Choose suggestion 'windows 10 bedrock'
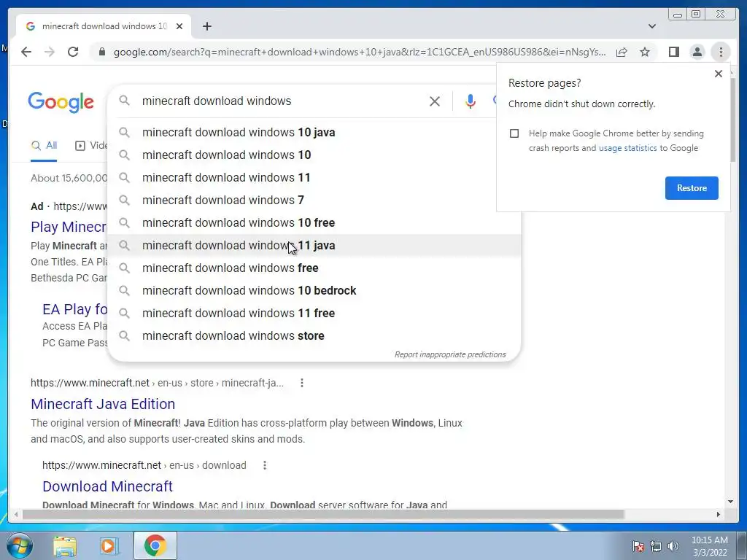747x560 pixels. pos(314,290)
